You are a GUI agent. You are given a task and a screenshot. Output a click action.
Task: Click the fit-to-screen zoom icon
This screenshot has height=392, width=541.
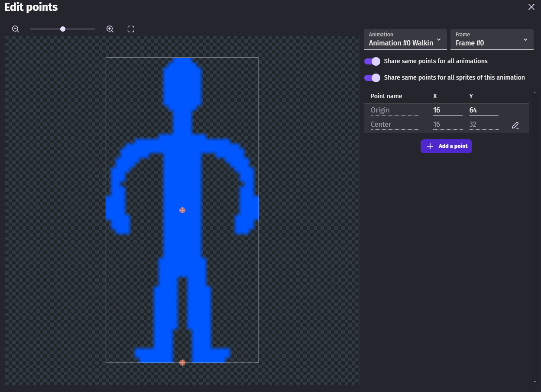(x=131, y=29)
